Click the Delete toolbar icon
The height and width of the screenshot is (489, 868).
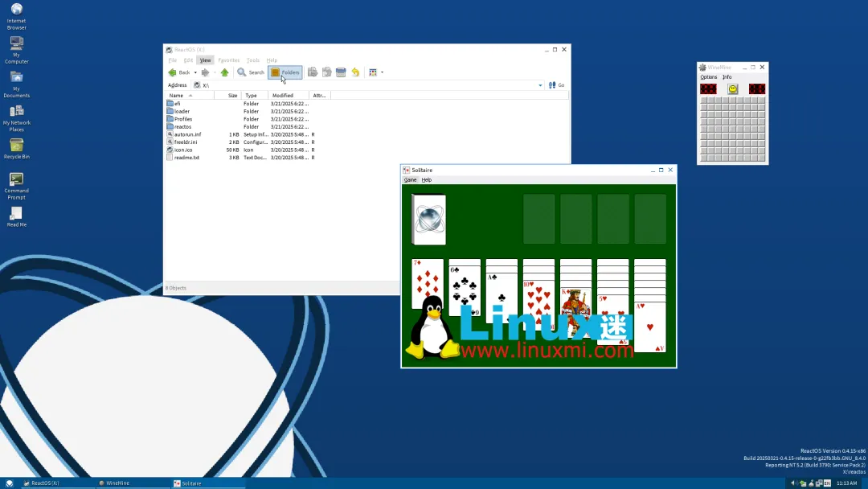pyautogui.click(x=341, y=72)
